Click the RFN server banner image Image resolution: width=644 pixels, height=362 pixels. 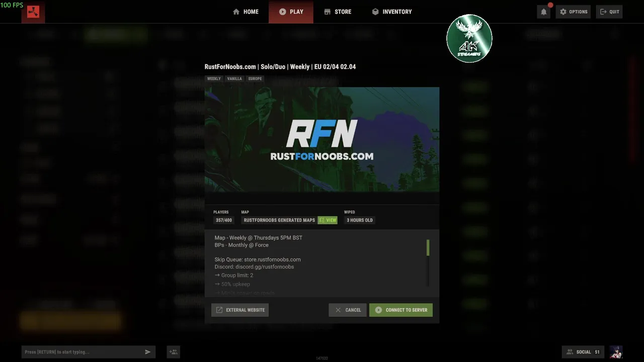click(322, 139)
